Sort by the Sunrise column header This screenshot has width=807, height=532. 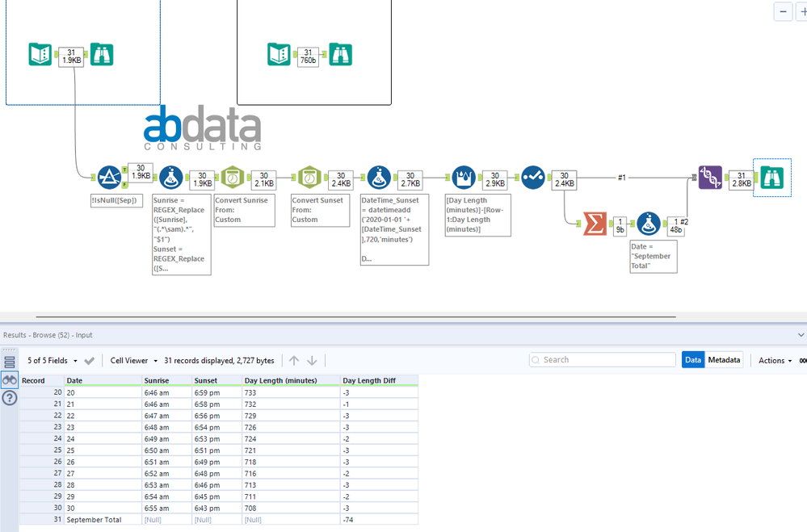167,381
